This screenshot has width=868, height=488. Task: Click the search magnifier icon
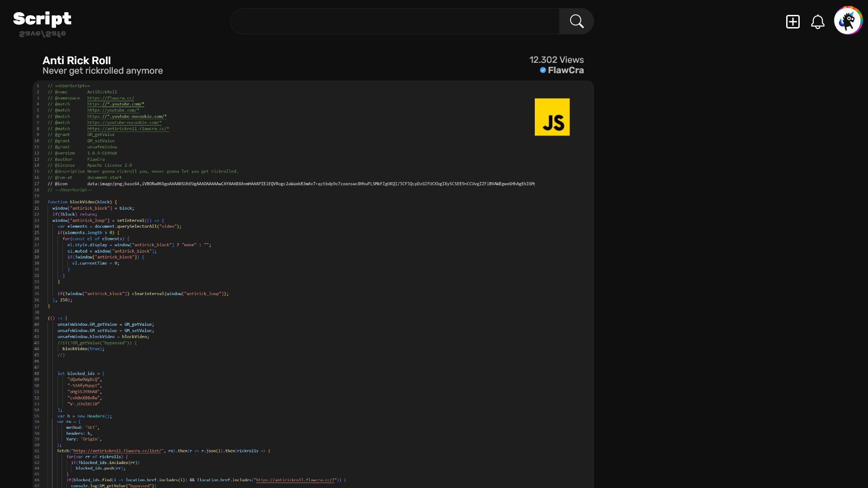coord(576,21)
